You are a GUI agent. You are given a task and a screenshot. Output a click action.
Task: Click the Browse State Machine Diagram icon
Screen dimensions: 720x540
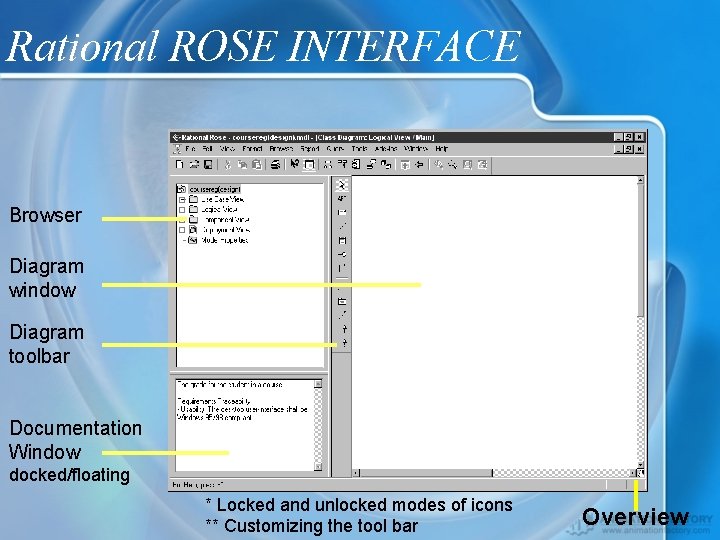point(371,164)
